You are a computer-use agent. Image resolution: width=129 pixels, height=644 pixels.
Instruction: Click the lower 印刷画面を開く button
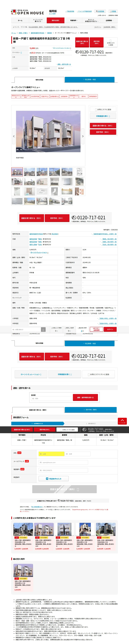point(65,374)
